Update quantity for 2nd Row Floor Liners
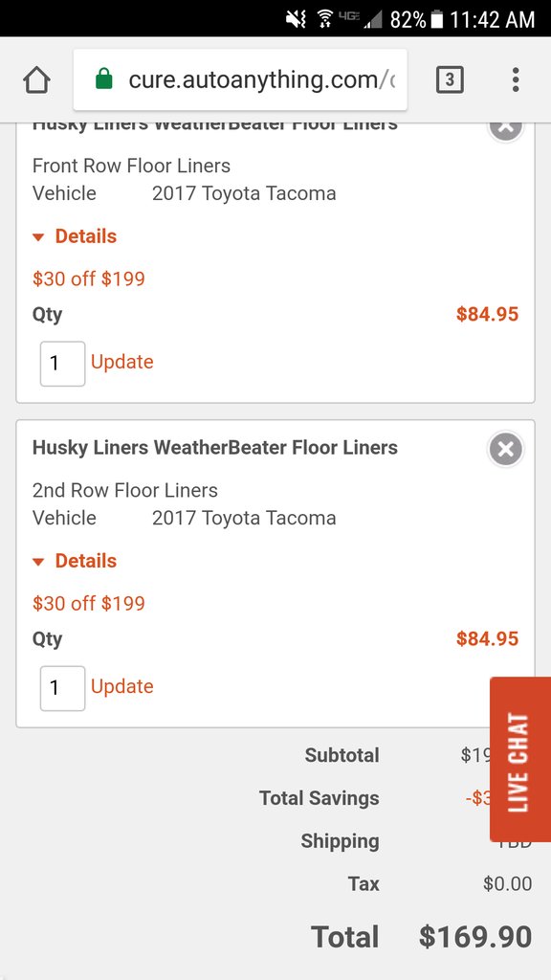The image size is (551, 980). (122, 686)
